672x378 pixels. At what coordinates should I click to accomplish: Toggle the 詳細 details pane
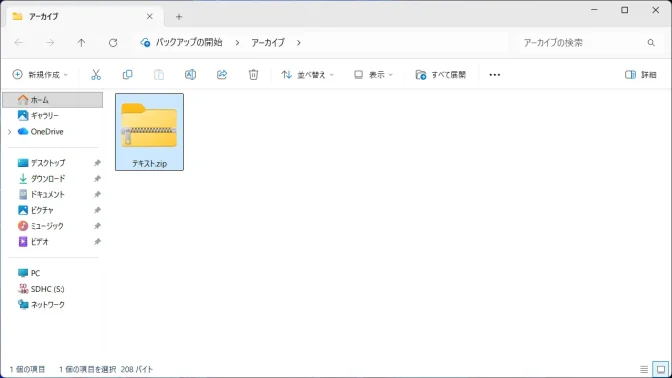tap(641, 75)
